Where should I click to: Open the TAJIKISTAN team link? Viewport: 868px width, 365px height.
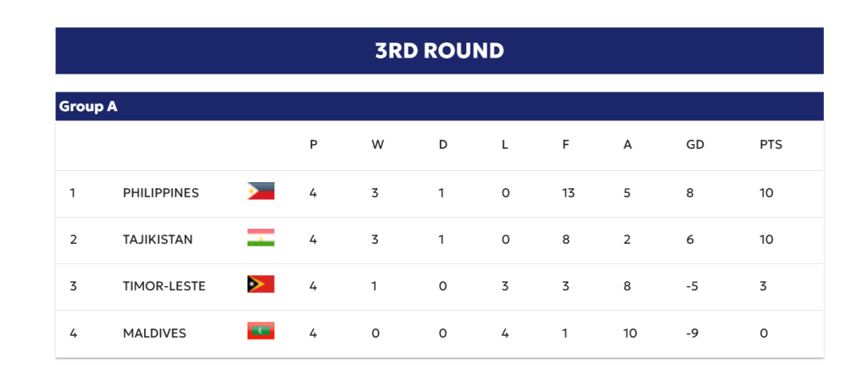click(158, 240)
